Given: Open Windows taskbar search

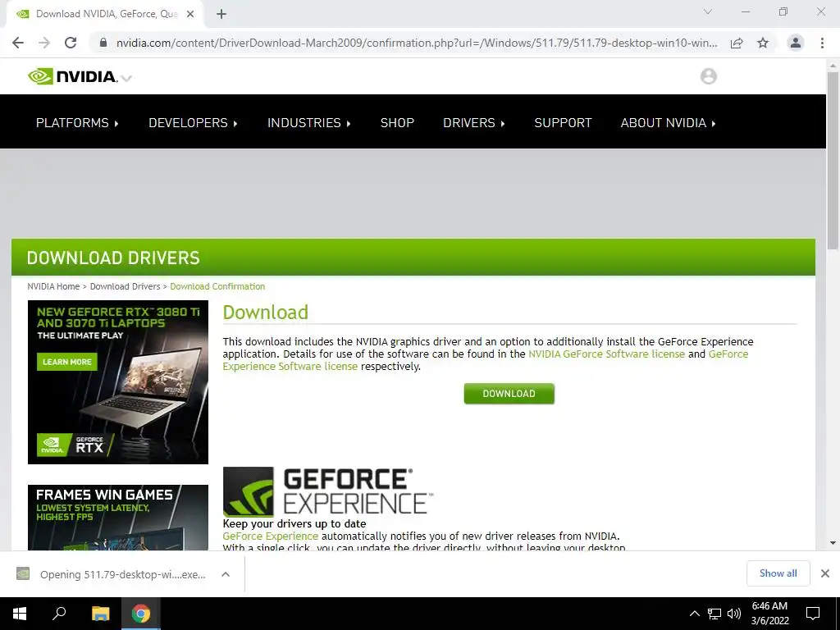Looking at the screenshot, I should [x=59, y=614].
